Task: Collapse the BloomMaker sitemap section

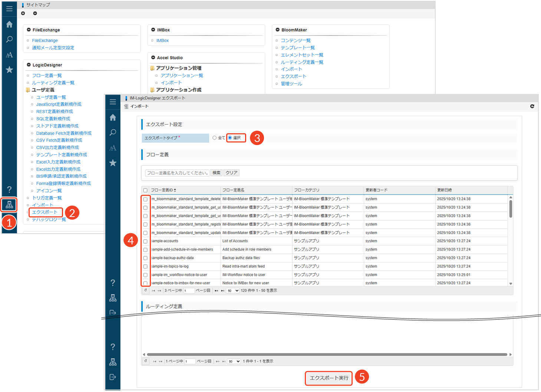Action: click(277, 30)
